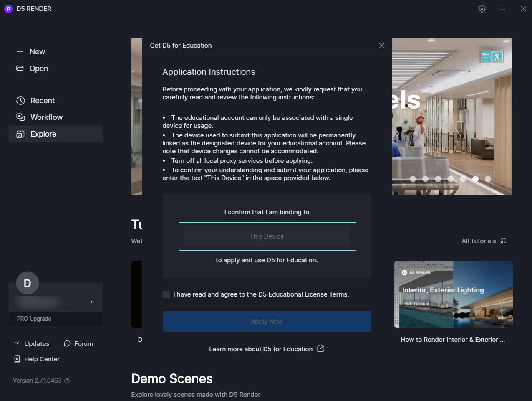Image resolution: width=532 pixels, height=401 pixels.
Task: Check for updates via the Updates icon
Action: pyautogui.click(x=18, y=343)
